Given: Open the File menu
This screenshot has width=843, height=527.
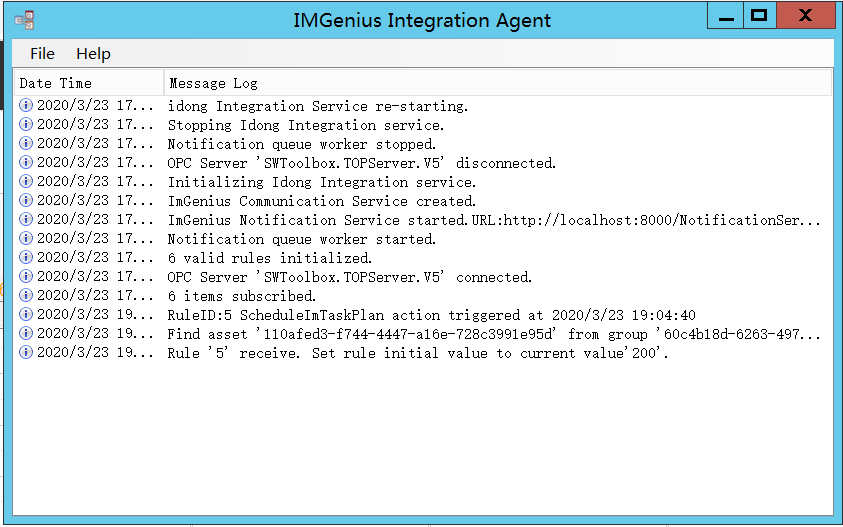Looking at the screenshot, I should click(42, 54).
